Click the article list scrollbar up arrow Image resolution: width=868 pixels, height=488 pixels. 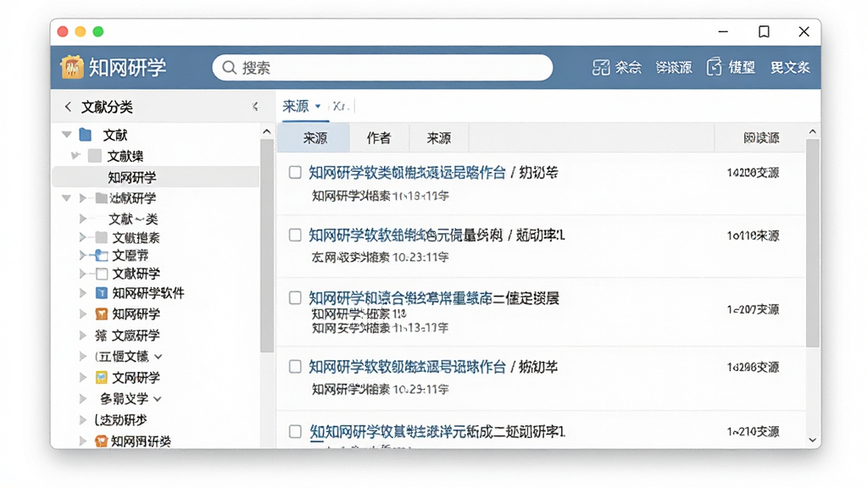(813, 131)
